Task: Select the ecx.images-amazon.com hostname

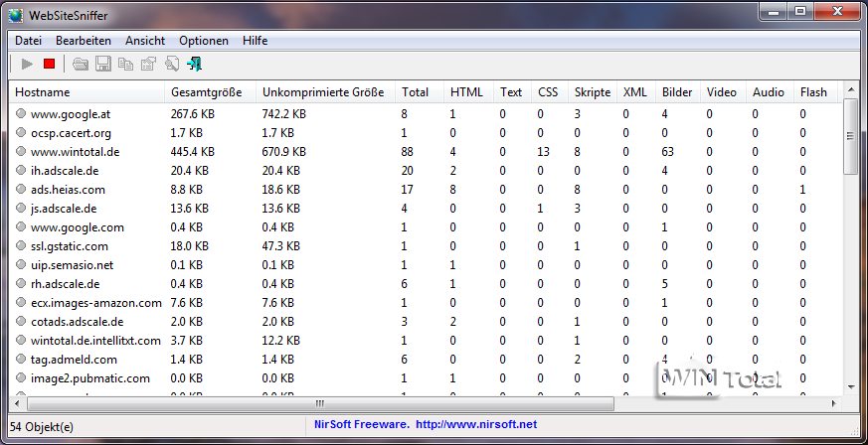Action: [x=96, y=303]
